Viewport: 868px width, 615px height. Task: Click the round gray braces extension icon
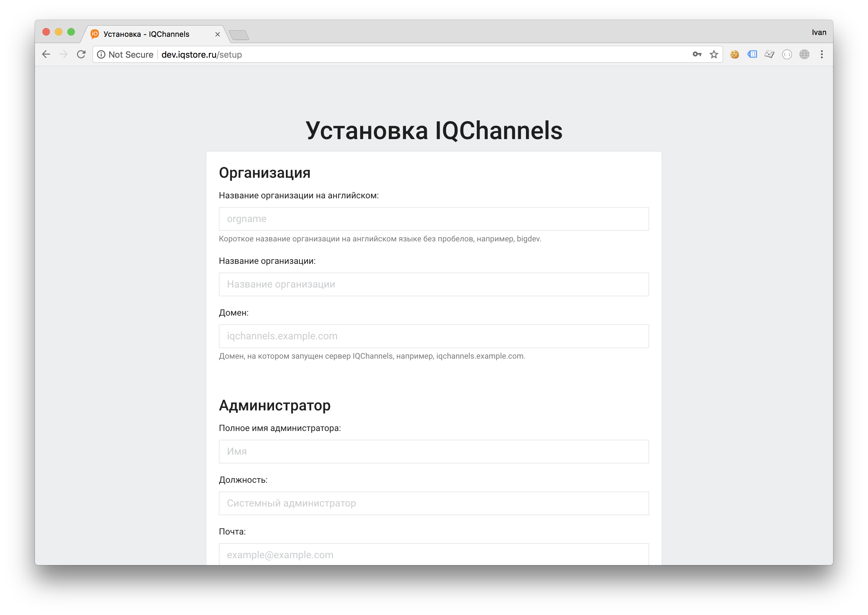[x=787, y=55]
